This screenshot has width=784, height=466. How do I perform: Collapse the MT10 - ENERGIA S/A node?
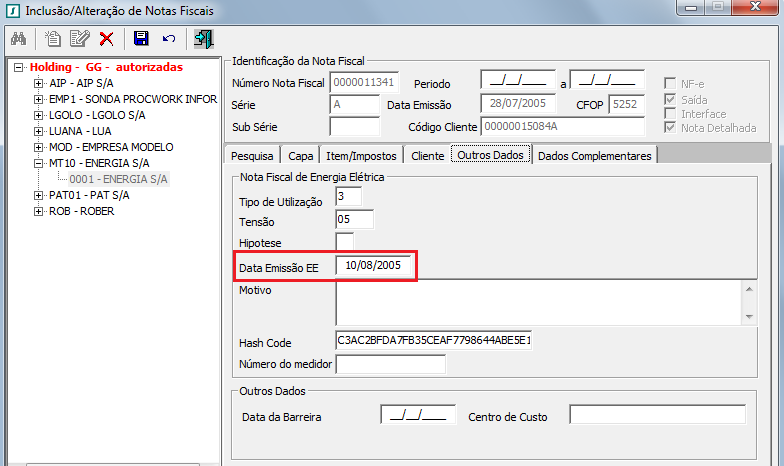click(x=39, y=163)
